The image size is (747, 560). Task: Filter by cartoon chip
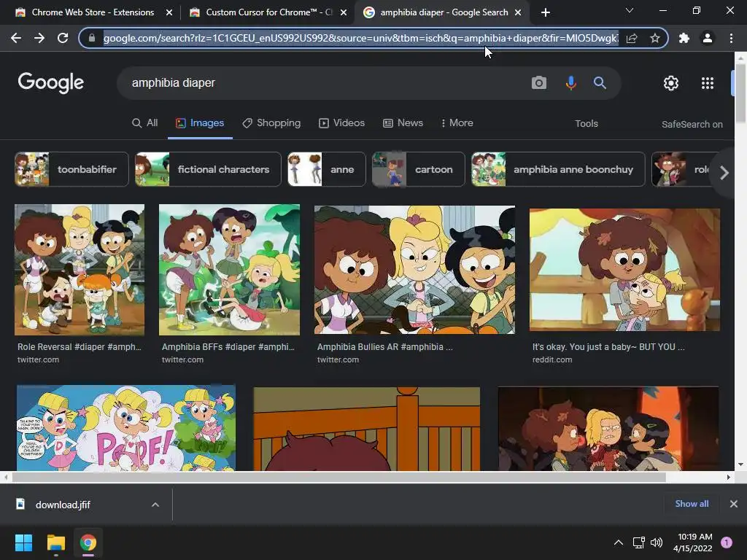pyautogui.click(x=418, y=169)
